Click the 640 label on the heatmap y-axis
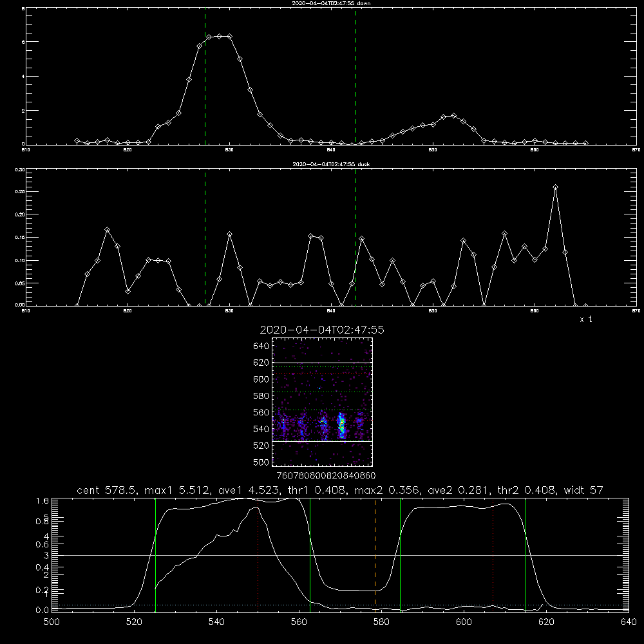 261,346
